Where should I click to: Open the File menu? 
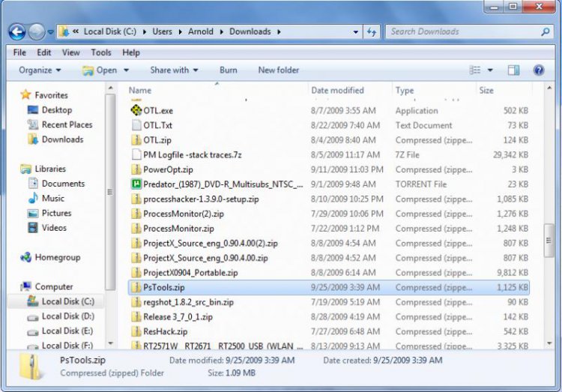pos(19,52)
